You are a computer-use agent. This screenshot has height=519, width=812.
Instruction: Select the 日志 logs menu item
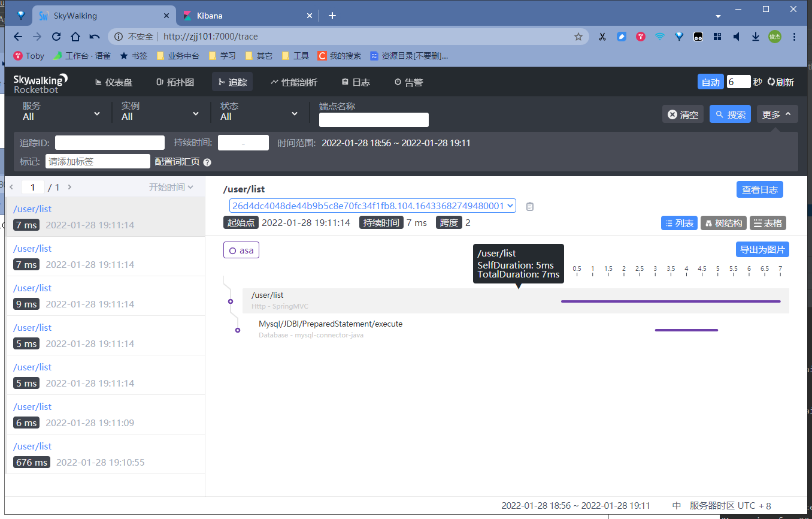356,82
